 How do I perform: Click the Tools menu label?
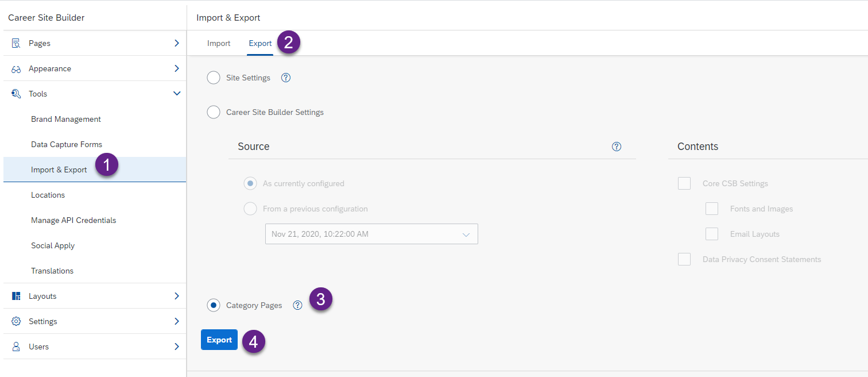point(38,94)
